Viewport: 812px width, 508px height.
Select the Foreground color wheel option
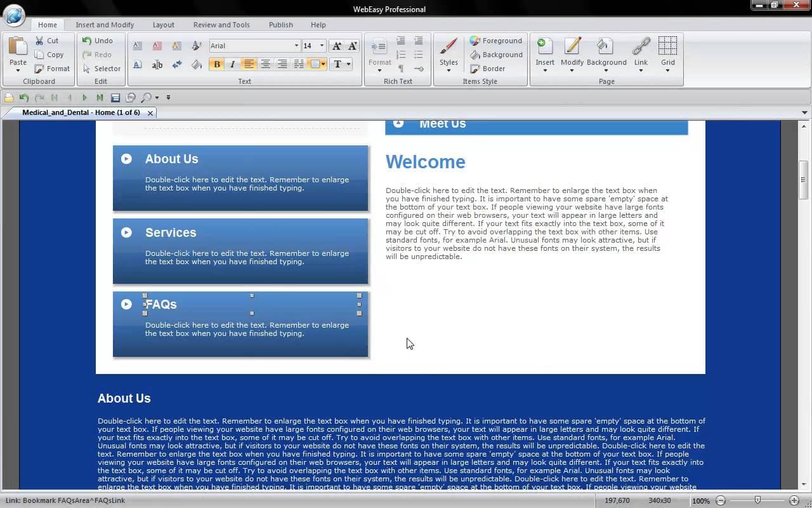pos(475,41)
